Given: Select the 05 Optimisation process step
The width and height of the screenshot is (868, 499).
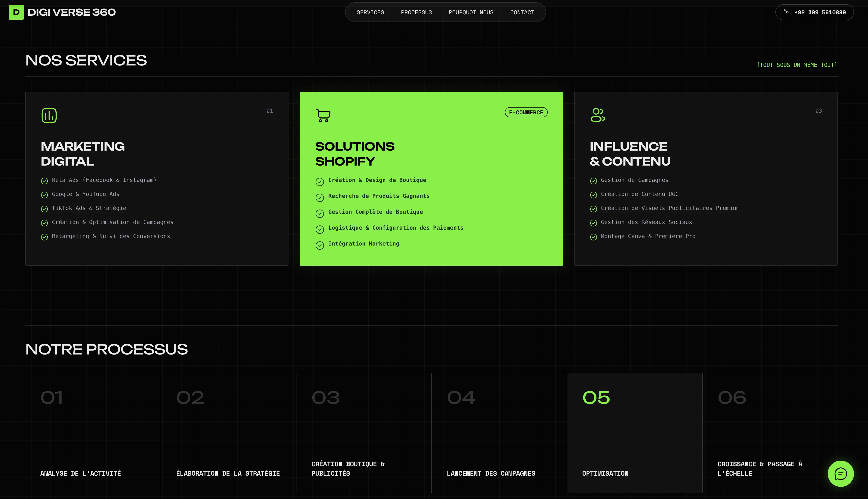Looking at the screenshot, I should pos(634,433).
